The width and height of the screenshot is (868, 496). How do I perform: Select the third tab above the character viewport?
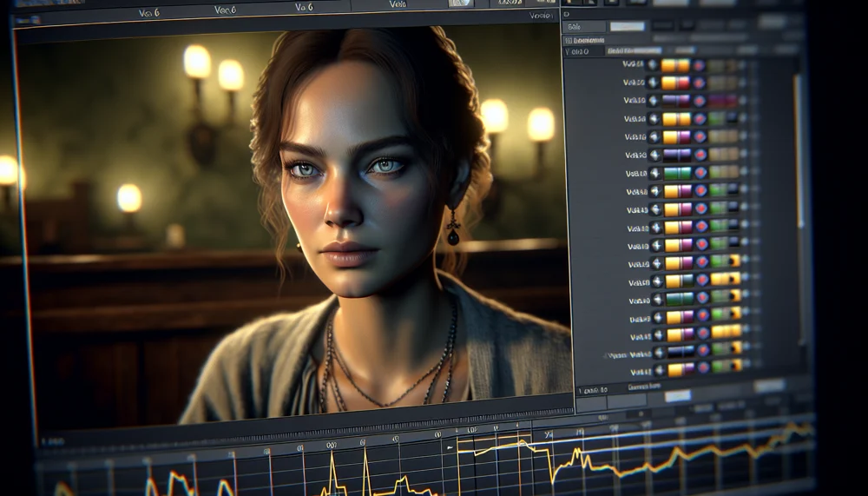click(x=304, y=8)
